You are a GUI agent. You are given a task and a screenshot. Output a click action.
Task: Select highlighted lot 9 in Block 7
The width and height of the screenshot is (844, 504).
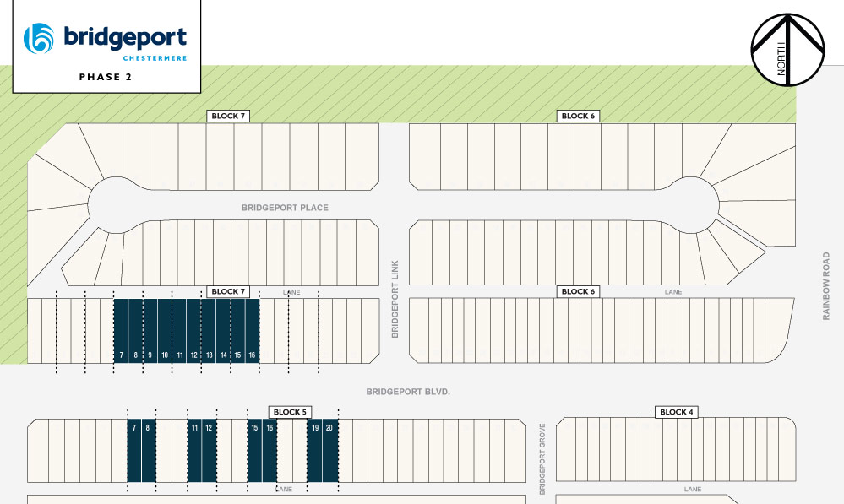click(150, 332)
